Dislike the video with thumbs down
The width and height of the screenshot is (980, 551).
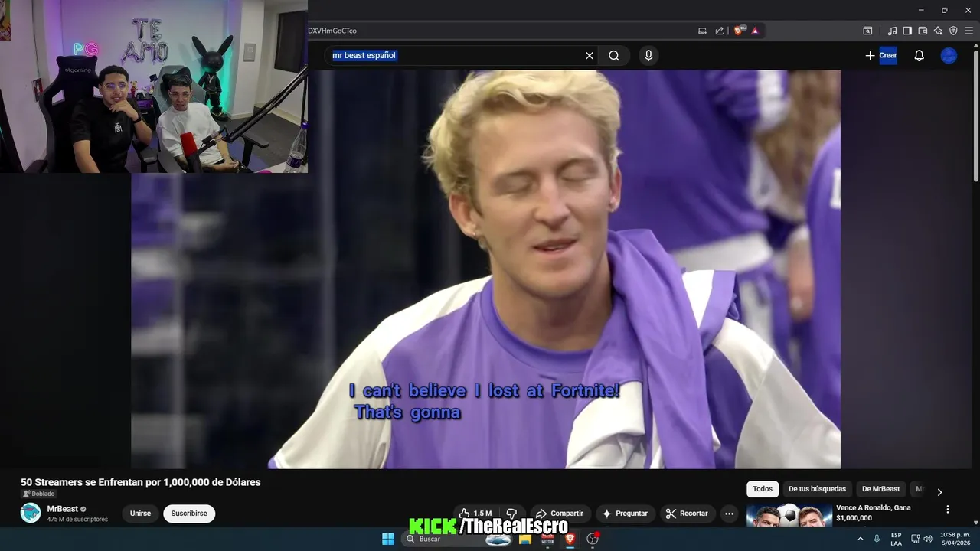pos(511,514)
